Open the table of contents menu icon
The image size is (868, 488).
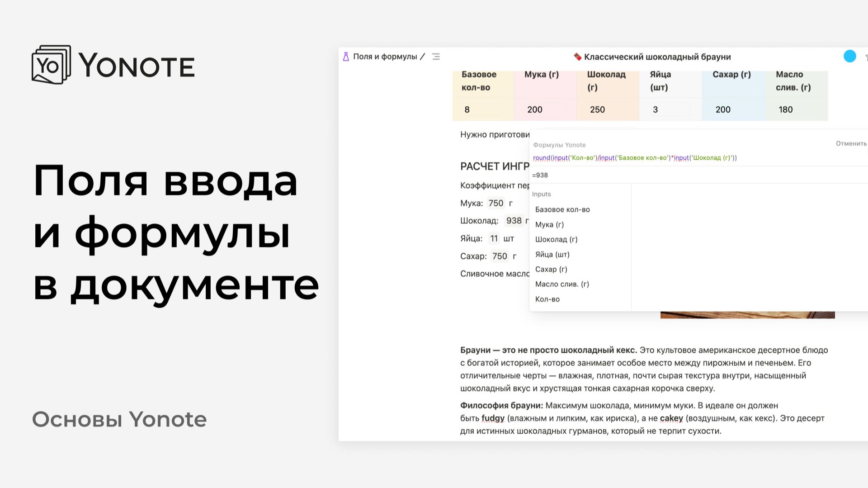coord(436,57)
